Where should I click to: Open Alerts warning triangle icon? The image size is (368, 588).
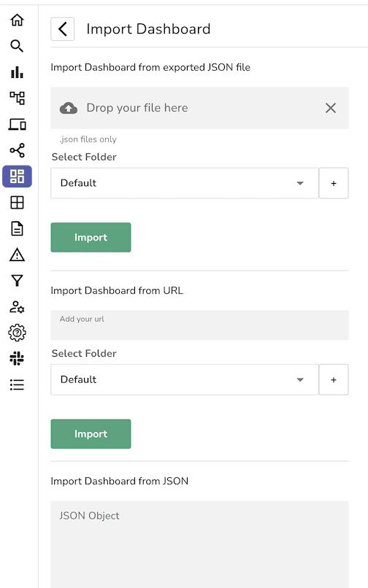click(x=17, y=255)
